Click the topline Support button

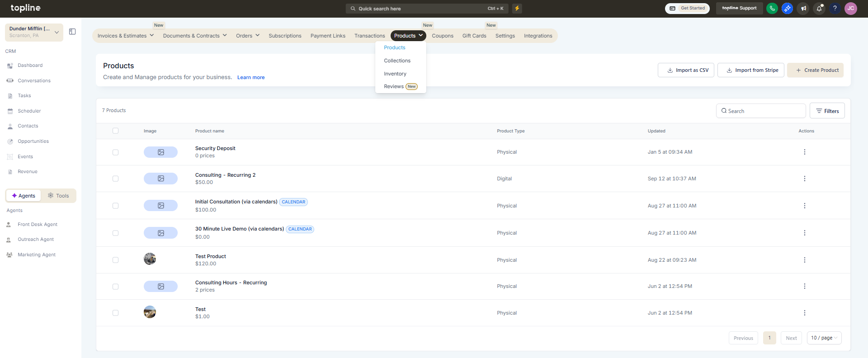click(x=739, y=8)
